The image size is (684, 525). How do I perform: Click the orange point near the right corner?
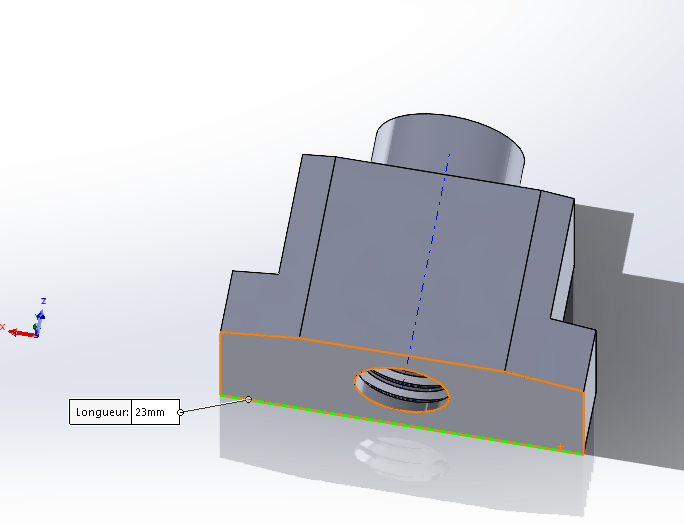560,446
